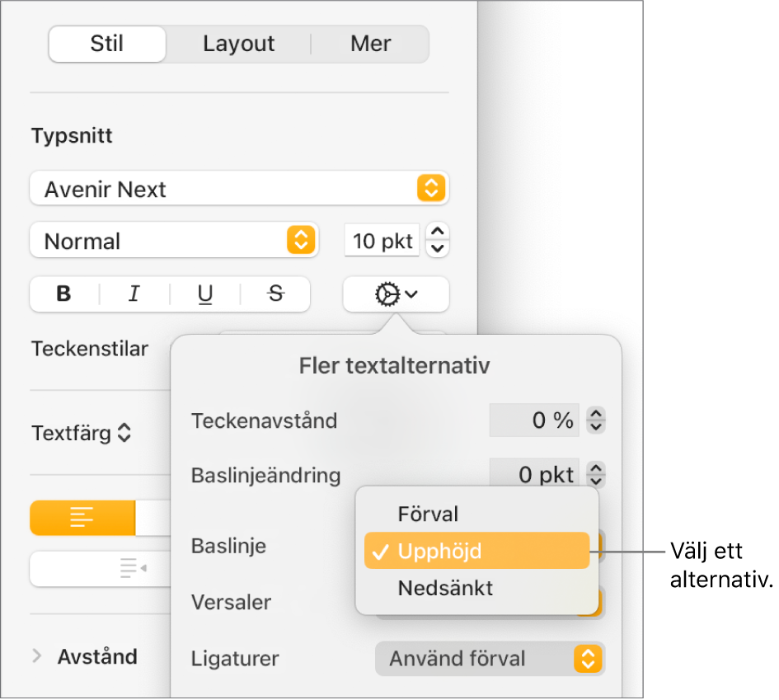The height and width of the screenshot is (700, 779).
Task: Click the Versaler label
Action: [x=232, y=602]
